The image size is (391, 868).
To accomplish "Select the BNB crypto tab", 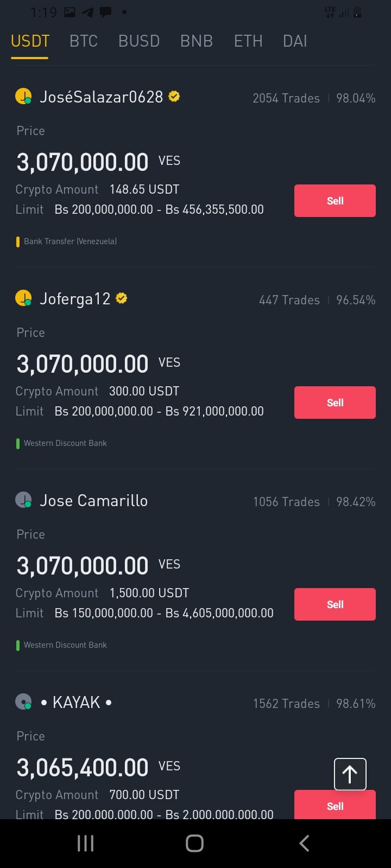I will tap(197, 41).
